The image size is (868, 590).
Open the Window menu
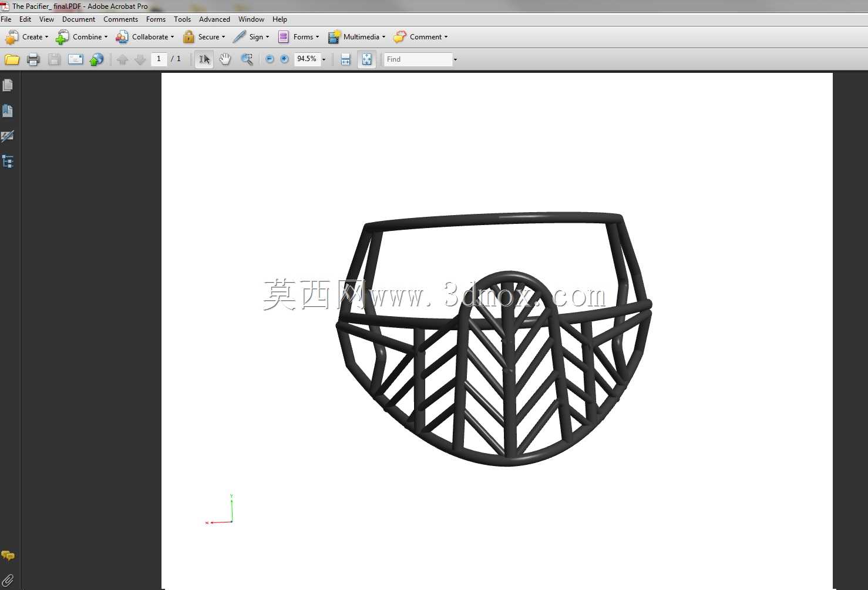click(x=251, y=19)
